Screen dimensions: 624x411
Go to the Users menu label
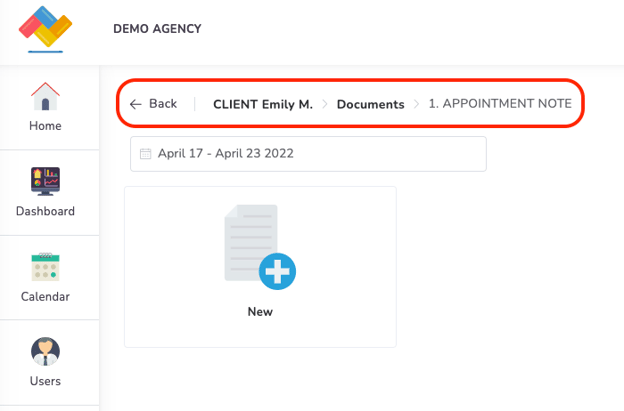click(x=45, y=381)
